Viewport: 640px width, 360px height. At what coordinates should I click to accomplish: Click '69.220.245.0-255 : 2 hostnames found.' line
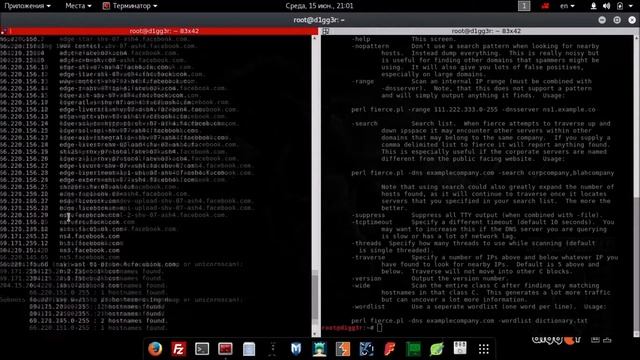pyautogui.click(x=98, y=321)
